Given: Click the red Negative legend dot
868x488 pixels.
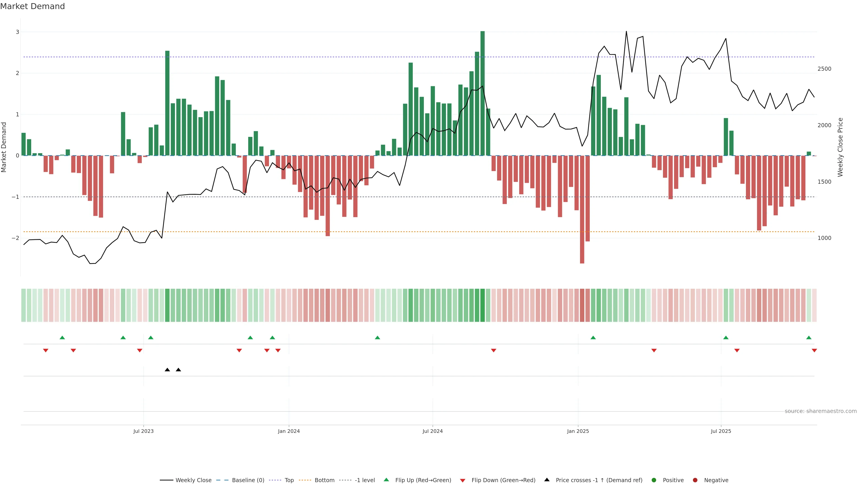Looking at the screenshot, I should tap(695, 480).
